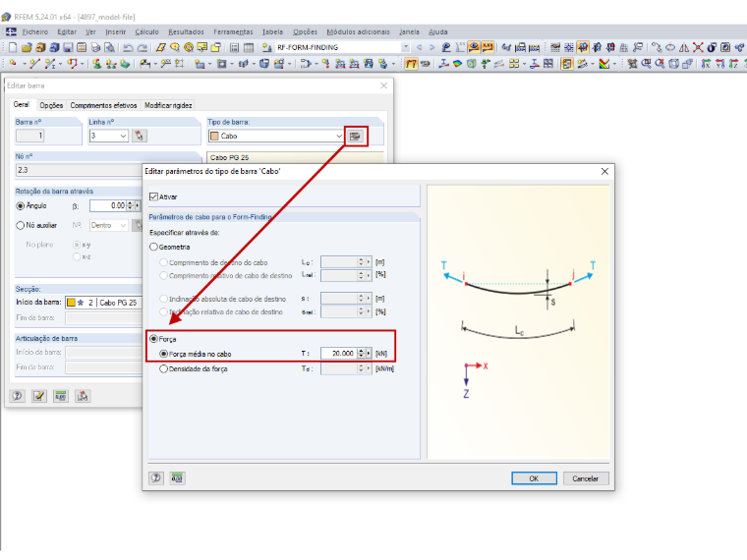Viewport: 747px width, 560px height.
Task: Select Comprimento relativo de cabo de destino
Action: pos(163,275)
